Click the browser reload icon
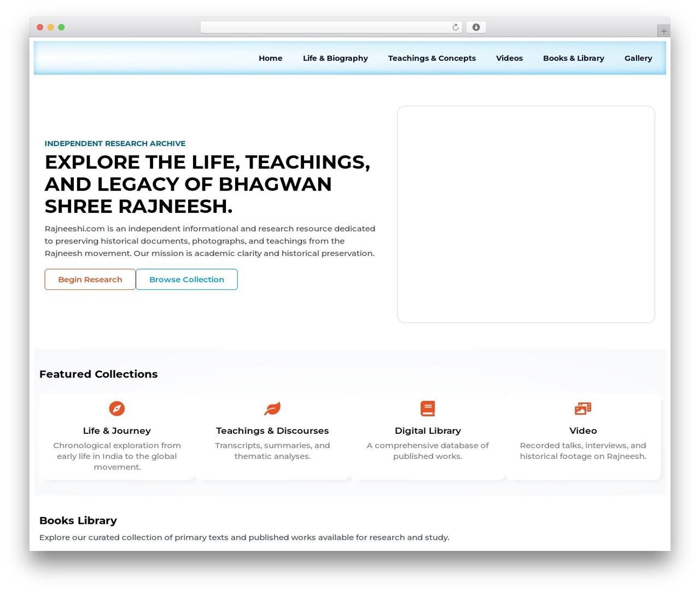700x593 pixels. (456, 27)
